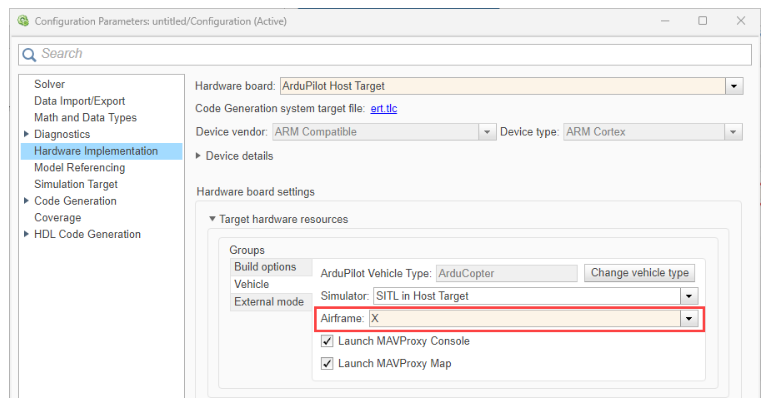Click the search magnifier icon

pyautogui.click(x=29, y=54)
